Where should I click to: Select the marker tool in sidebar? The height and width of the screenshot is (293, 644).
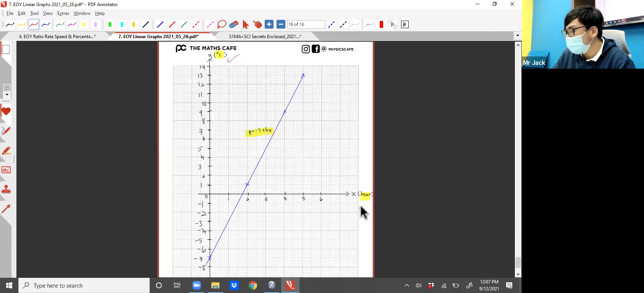click(x=6, y=151)
